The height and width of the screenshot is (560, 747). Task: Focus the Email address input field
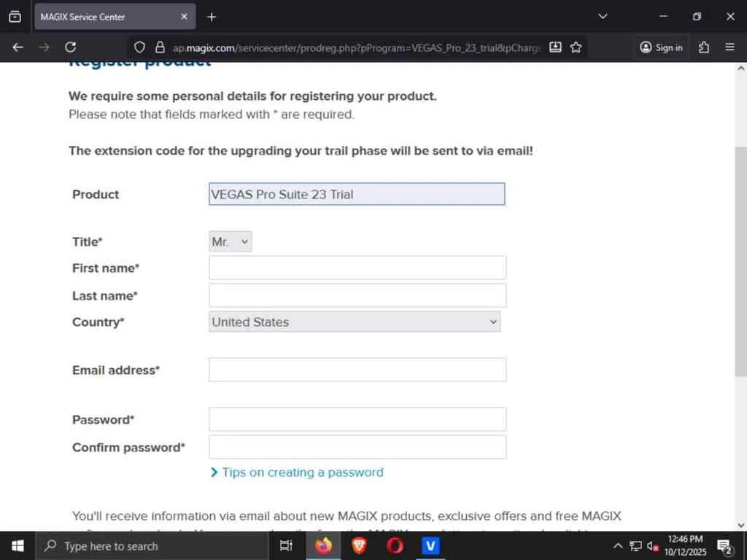357,370
